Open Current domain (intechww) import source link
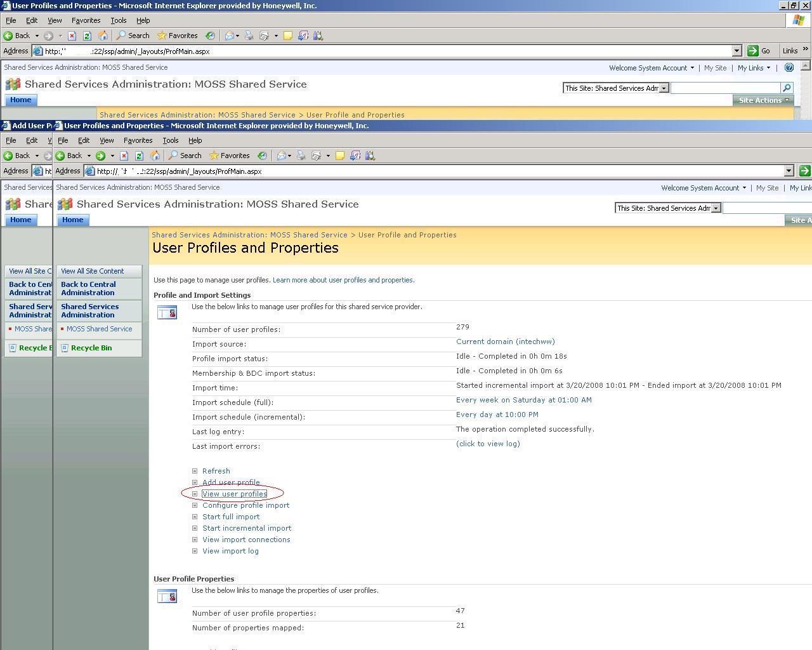Image resolution: width=812 pixels, height=650 pixels. [506, 342]
